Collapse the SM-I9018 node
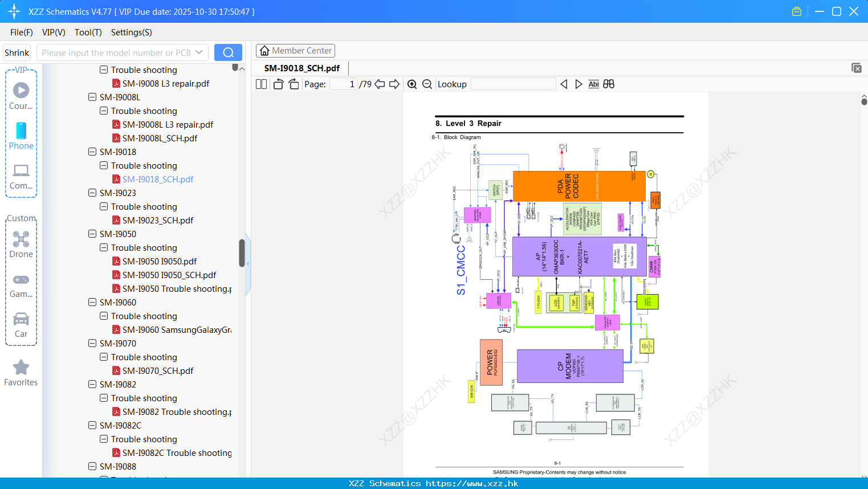 pyautogui.click(x=92, y=152)
